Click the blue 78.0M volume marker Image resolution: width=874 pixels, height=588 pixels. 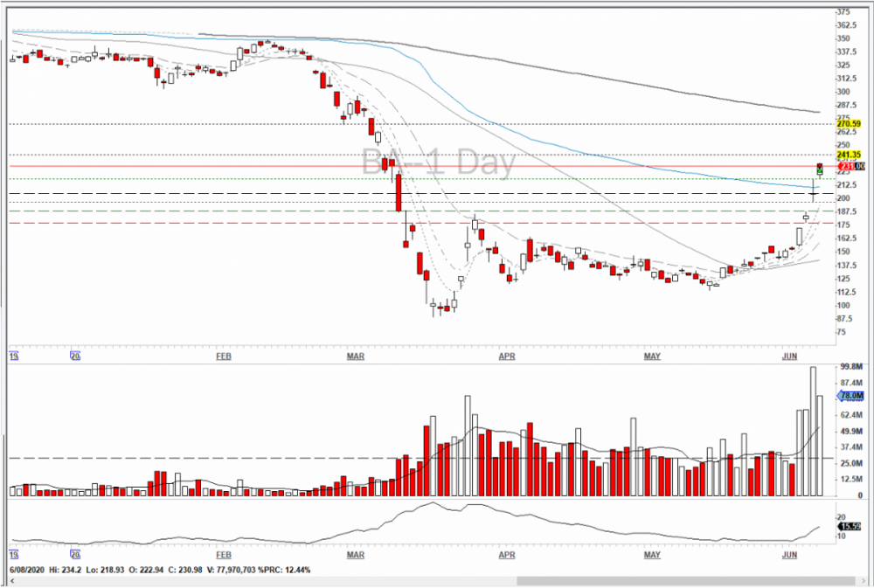click(x=852, y=396)
